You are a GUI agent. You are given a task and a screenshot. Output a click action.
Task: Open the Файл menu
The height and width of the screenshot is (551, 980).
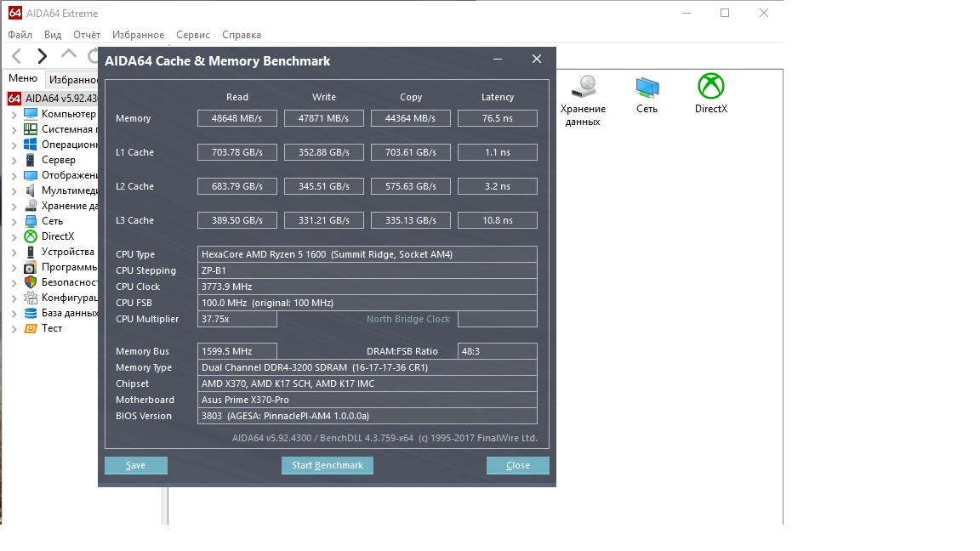20,35
